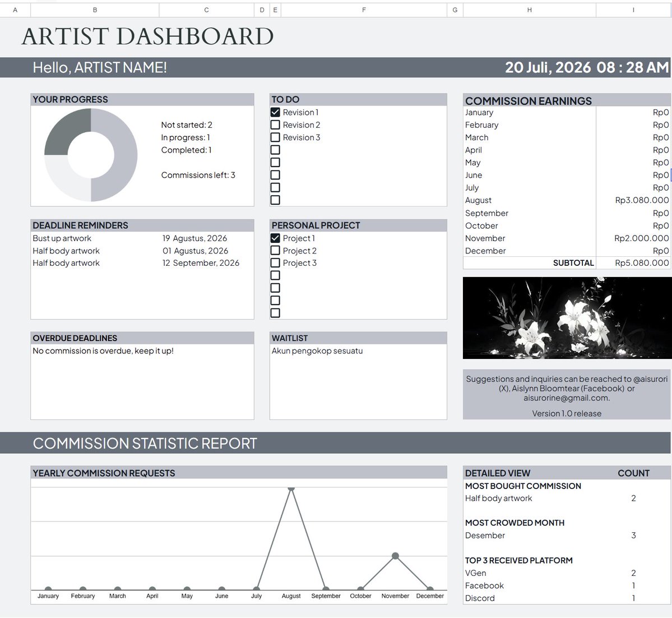
Task: Click the suggestions and inquiries contact note
Action: click(x=567, y=389)
